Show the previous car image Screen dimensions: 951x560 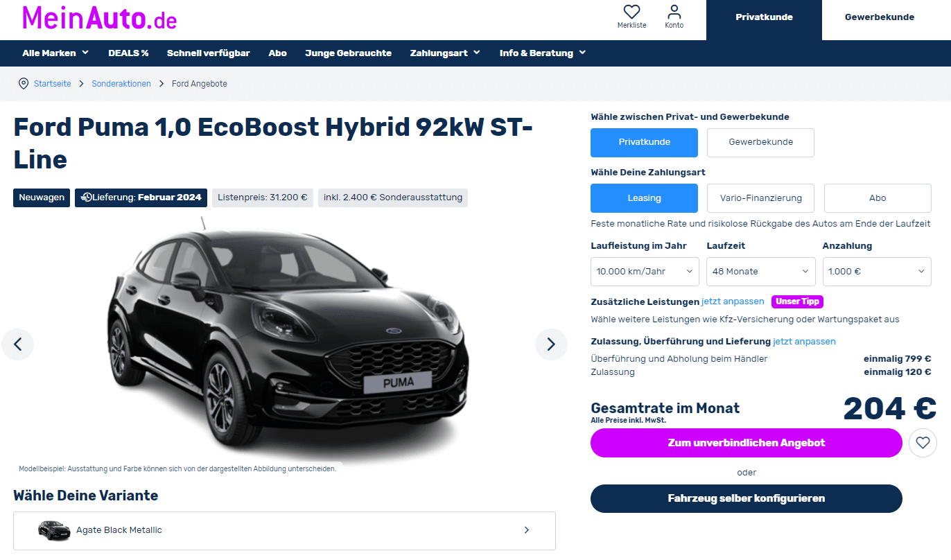[x=18, y=344]
